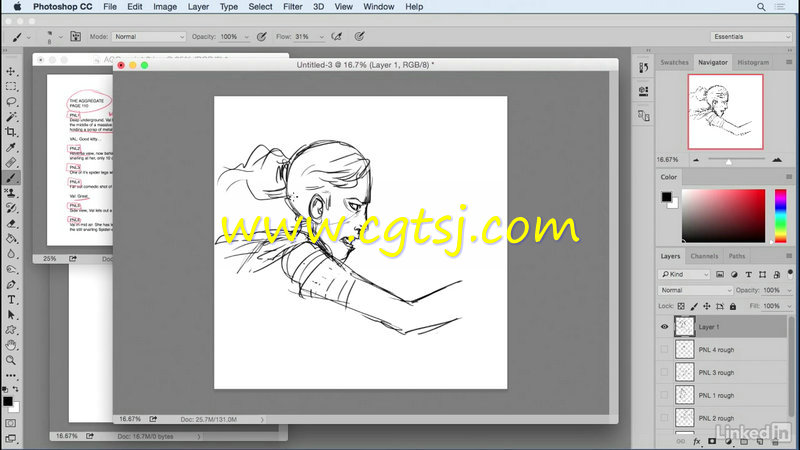The width and height of the screenshot is (800, 450).
Task: Select the Pen tool
Action: click(11, 284)
